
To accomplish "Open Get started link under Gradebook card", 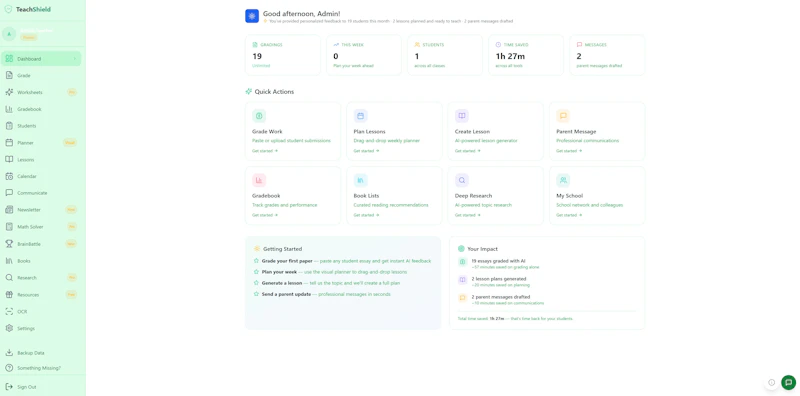I will tap(265, 215).
